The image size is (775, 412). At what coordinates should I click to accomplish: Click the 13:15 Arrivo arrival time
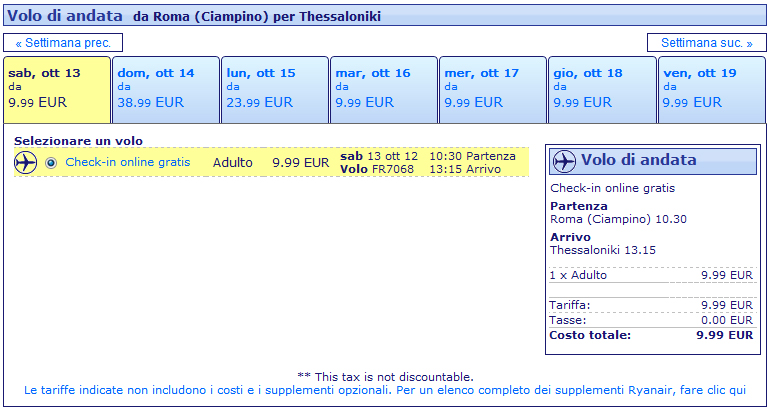[x=465, y=169]
